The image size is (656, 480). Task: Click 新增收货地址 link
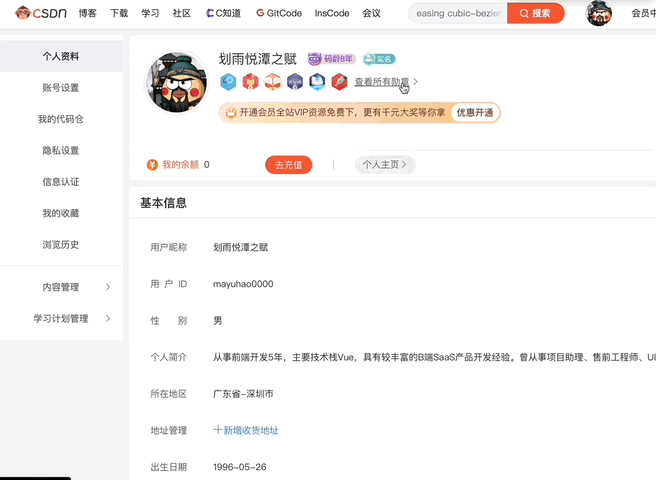(246, 430)
